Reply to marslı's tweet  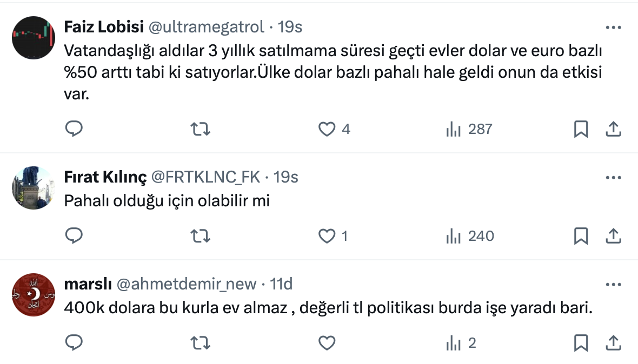point(74,343)
